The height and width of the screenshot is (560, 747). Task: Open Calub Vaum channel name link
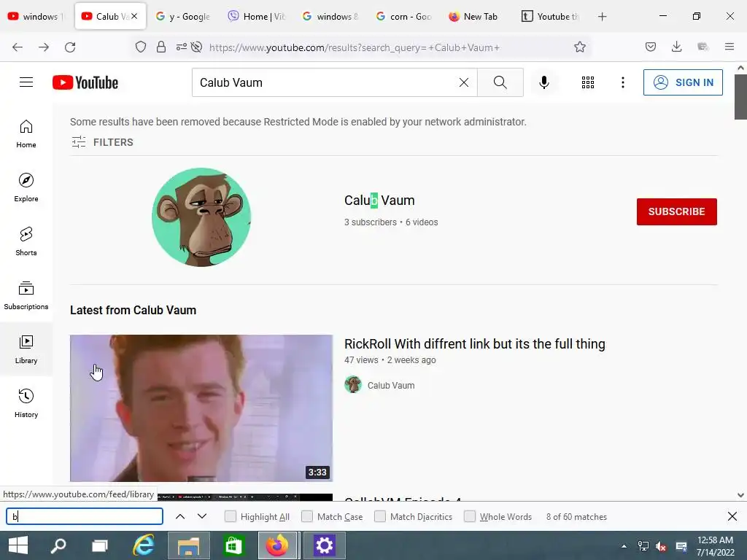(x=379, y=201)
